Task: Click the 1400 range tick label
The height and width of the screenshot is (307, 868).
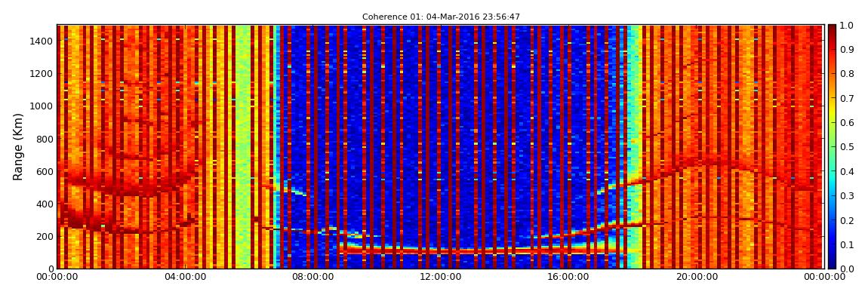Action: [42, 41]
